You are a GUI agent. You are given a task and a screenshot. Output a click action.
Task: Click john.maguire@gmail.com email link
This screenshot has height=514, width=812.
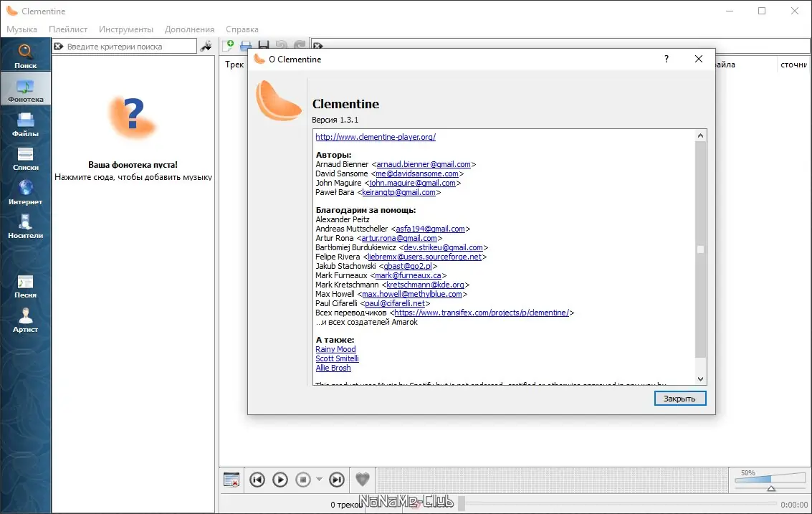[x=412, y=183]
